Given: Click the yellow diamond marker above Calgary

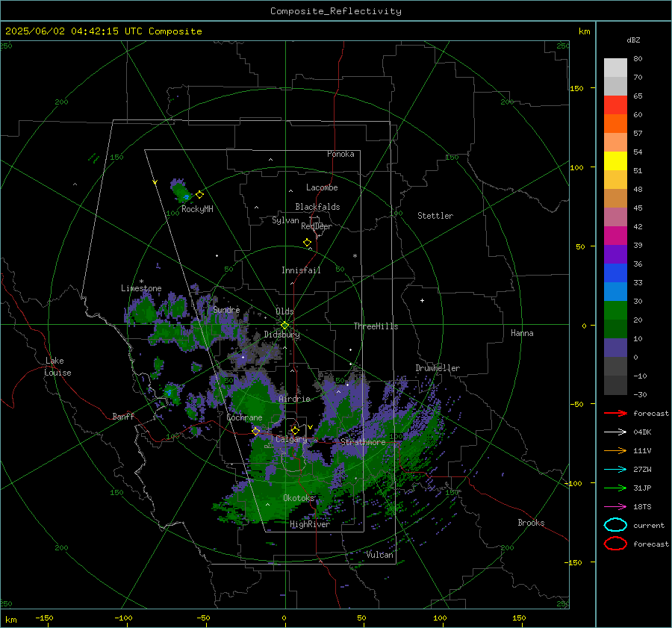Looking at the screenshot, I should click(295, 430).
